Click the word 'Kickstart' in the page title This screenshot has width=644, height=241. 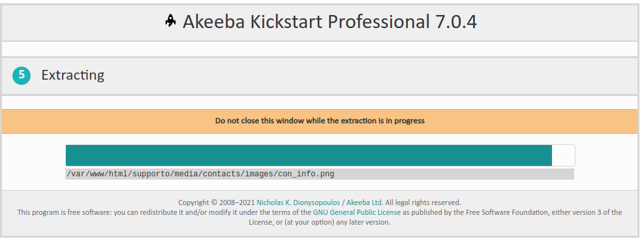(x=286, y=22)
